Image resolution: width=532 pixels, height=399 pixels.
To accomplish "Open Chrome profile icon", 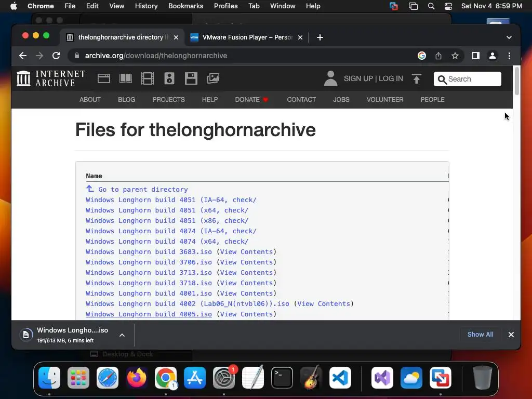I will 493,56.
